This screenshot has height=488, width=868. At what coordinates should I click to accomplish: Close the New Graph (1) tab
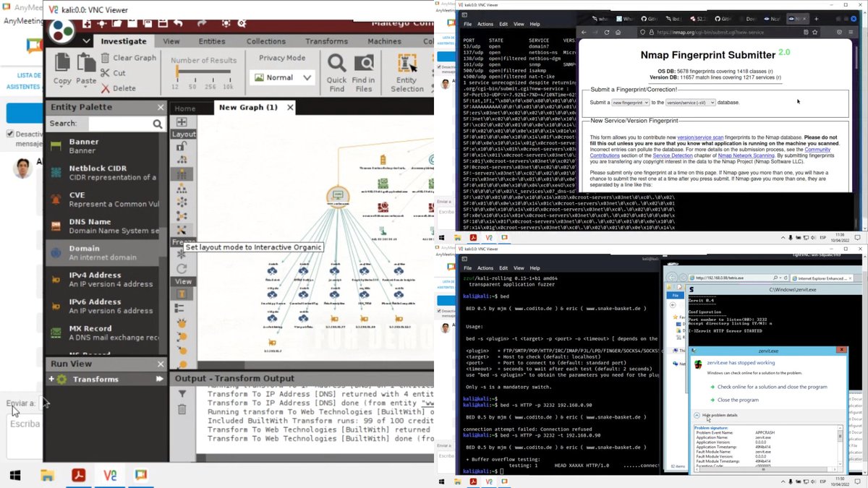[290, 108]
